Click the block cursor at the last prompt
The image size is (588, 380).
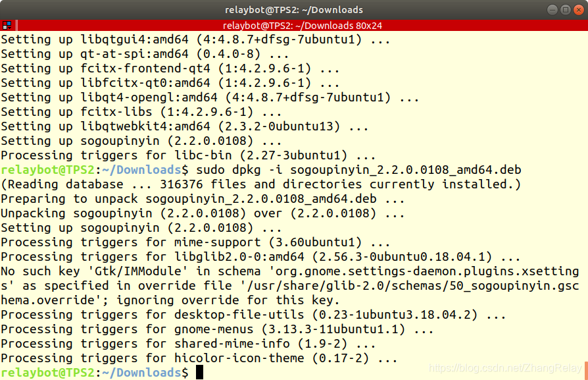199,372
